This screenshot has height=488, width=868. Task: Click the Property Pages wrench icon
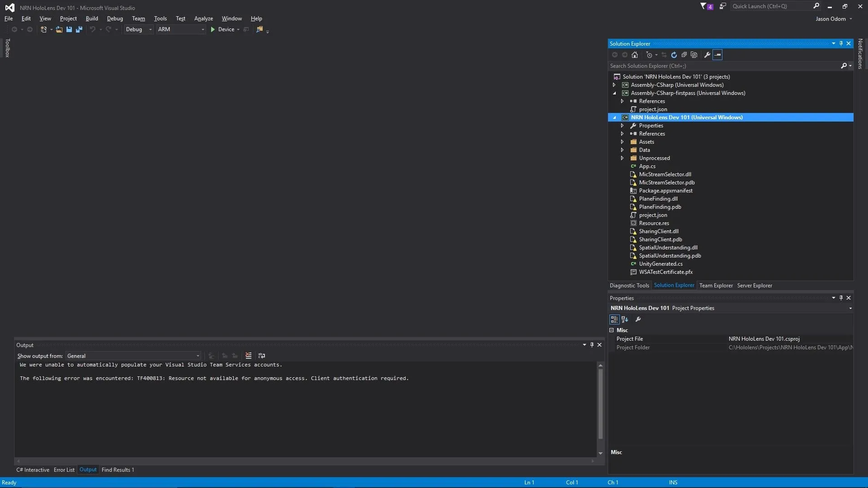[x=638, y=319]
